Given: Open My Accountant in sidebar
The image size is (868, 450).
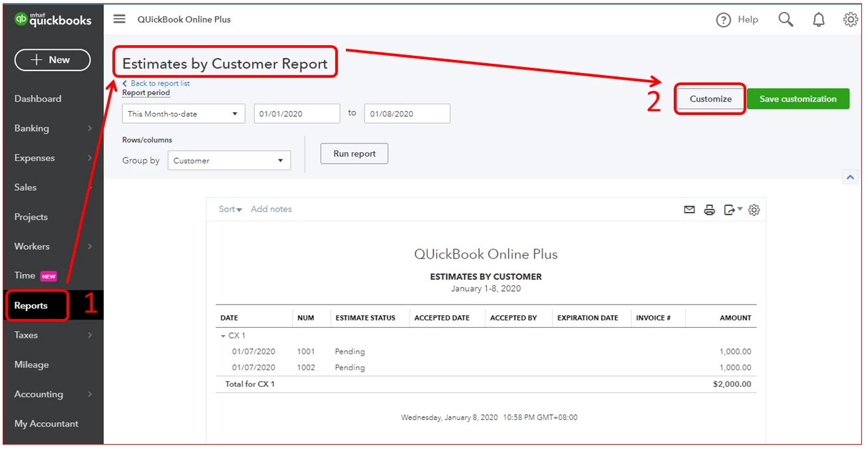Looking at the screenshot, I should tap(47, 423).
